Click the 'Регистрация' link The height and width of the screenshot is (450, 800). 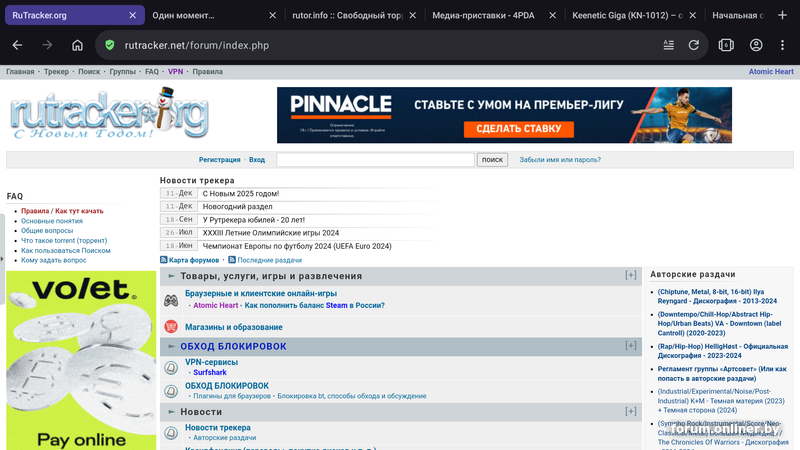click(x=219, y=160)
